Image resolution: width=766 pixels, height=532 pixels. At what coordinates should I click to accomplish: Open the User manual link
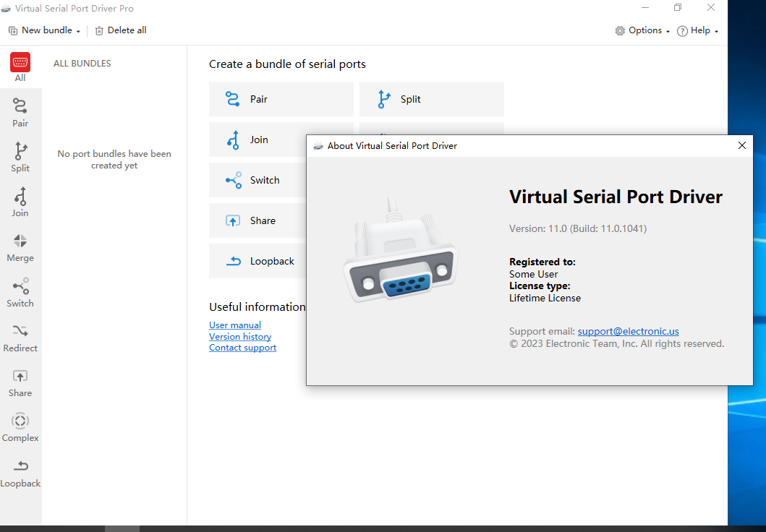(x=234, y=325)
